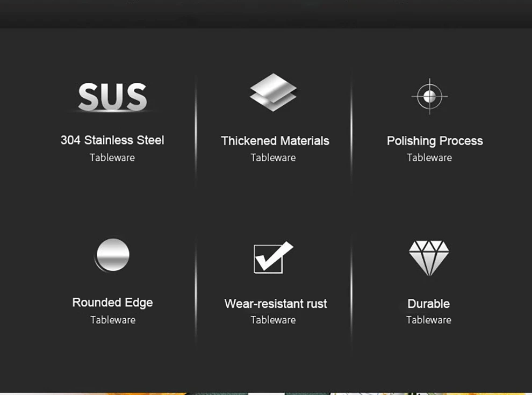532x395 pixels.
Task: Click the checkmark box Wear-resistant icon
Action: (274, 257)
